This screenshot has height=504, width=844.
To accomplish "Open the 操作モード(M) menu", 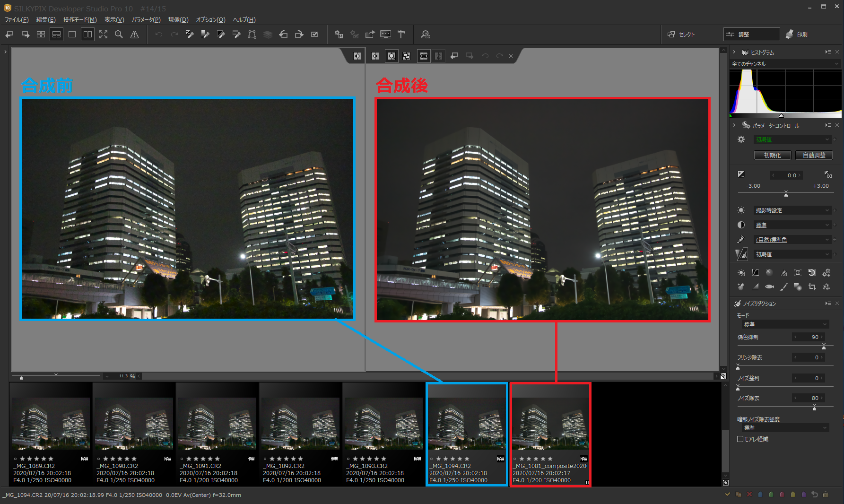I will [x=80, y=20].
